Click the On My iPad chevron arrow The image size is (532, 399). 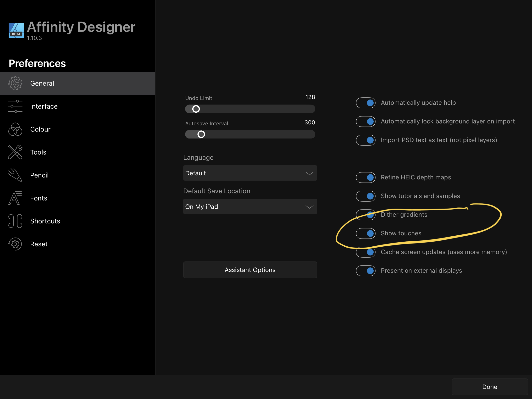pos(309,207)
